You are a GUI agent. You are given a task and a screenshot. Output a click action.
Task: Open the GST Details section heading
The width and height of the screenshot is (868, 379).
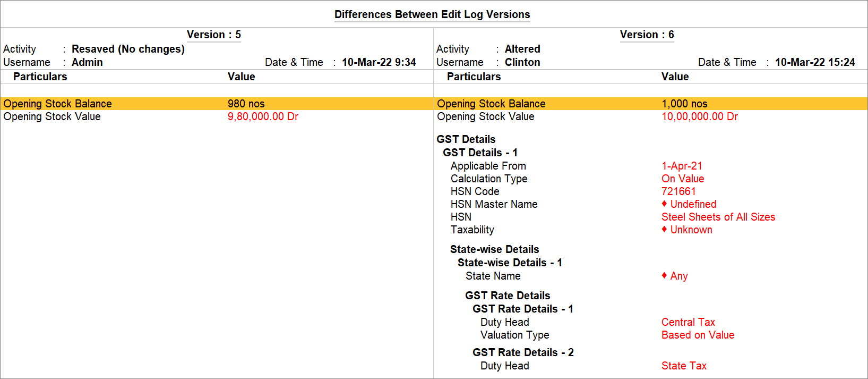coord(466,139)
